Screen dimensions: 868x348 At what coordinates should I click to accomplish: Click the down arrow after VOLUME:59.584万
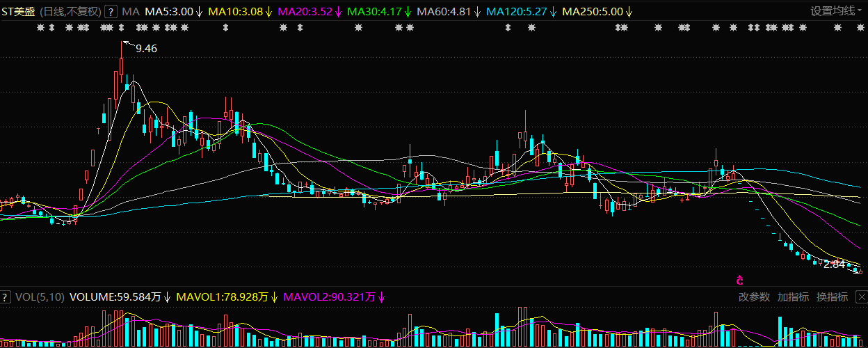[x=167, y=297]
